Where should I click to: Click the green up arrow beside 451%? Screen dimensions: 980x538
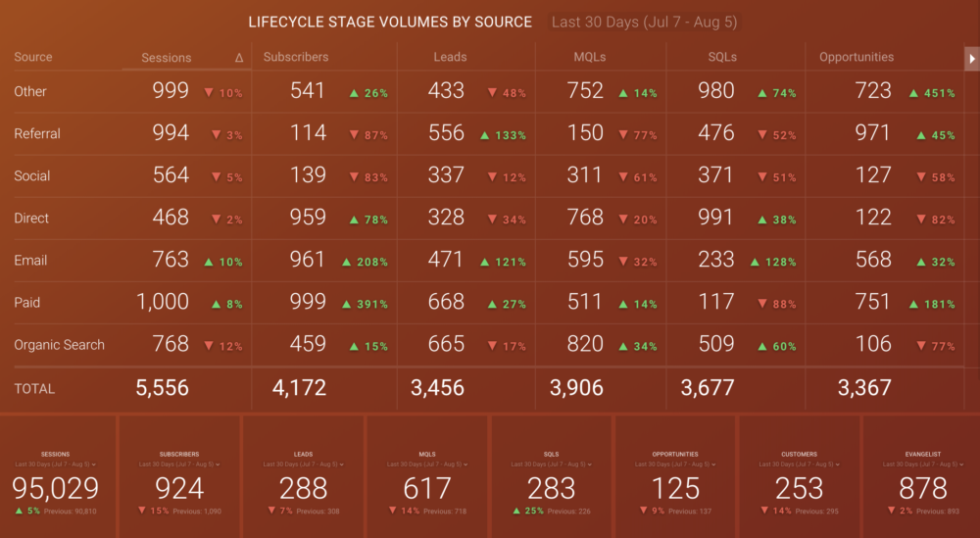tap(913, 93)
